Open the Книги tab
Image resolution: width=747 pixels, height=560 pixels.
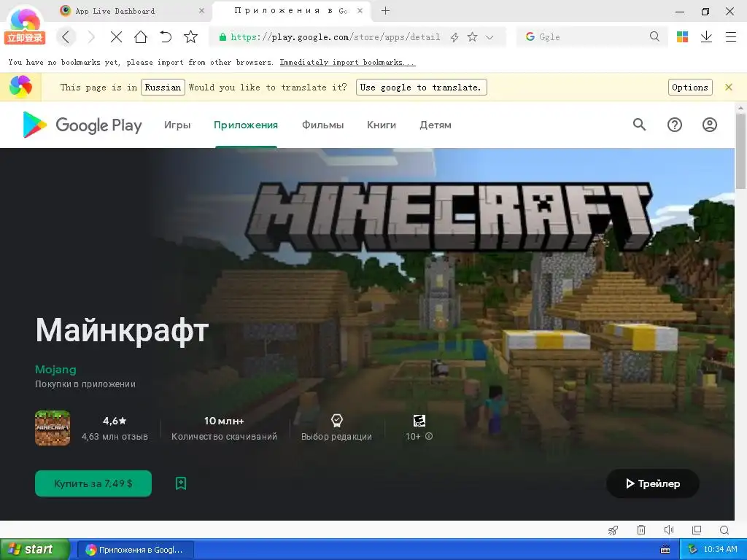381,125
